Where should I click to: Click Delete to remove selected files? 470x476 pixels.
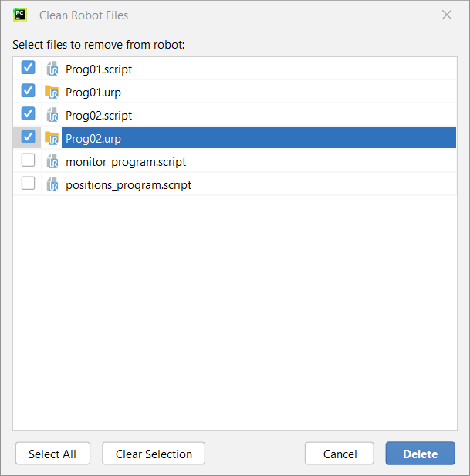(x=420, y=454)
